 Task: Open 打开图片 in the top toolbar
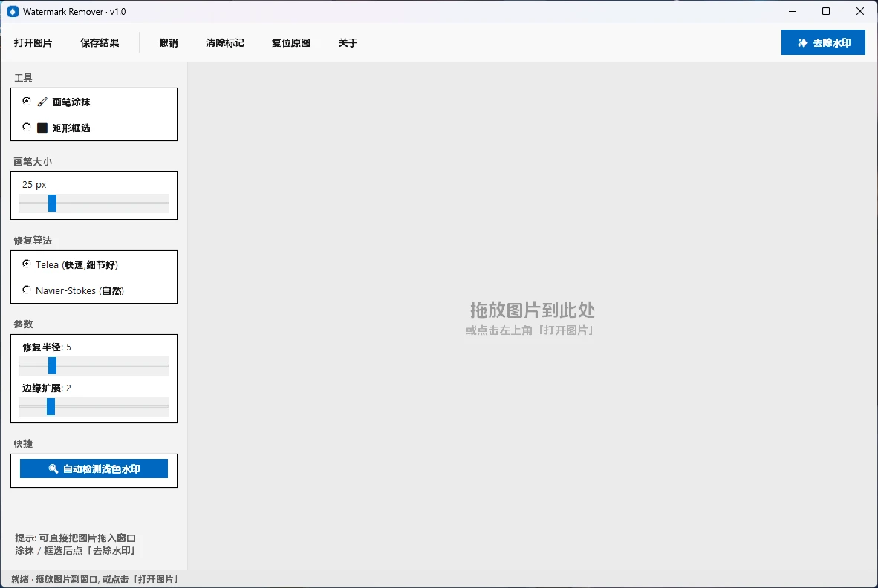pos(33,42)
